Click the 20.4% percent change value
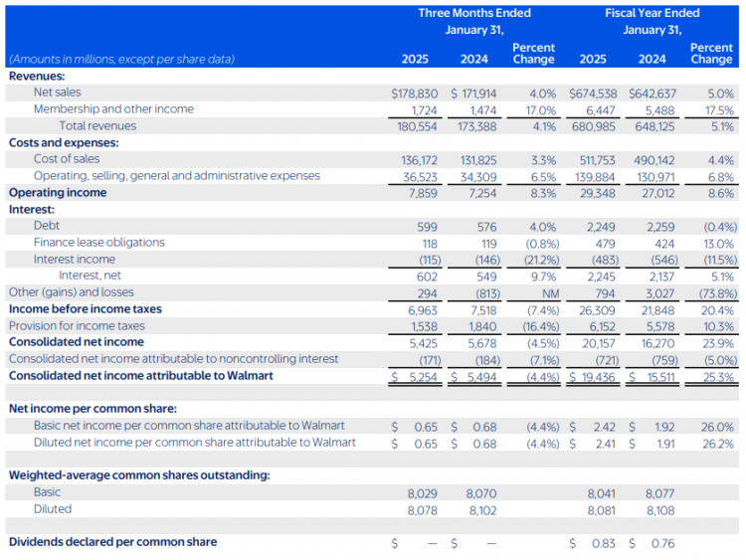The image size is (746, 560). [x=718, y=310]
